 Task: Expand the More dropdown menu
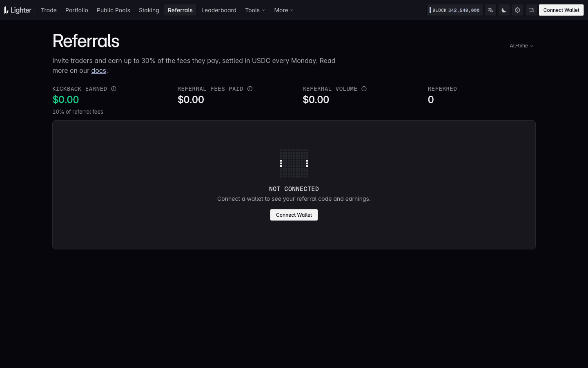[x=284, y=10]
